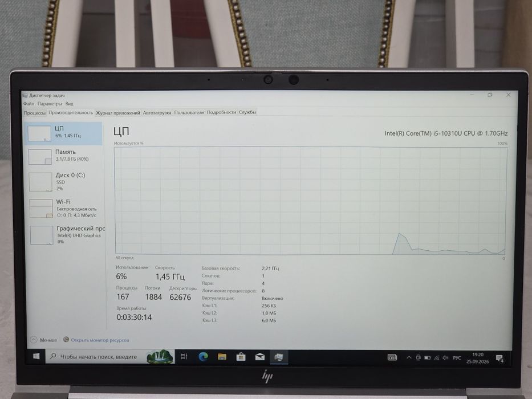Click the handles count 62676
Image resolution: width=532 pixels, height=399 pixels.
180,297
